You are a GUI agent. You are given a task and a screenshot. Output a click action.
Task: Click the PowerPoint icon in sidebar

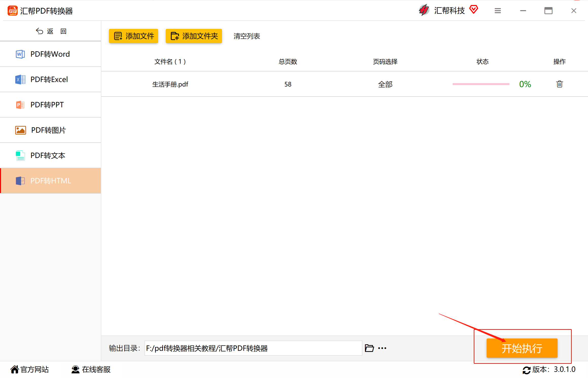coord(20,105)
